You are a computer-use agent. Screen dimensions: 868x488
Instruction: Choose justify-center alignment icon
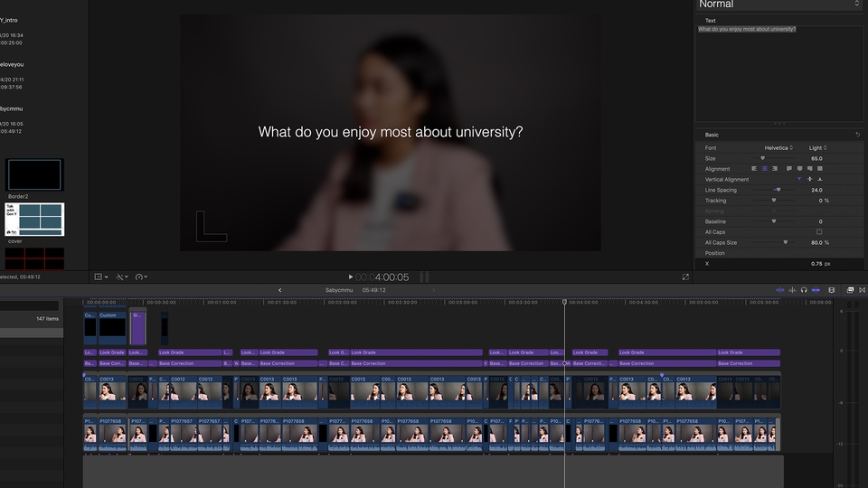pyautogui.click(x=799, y=169)
